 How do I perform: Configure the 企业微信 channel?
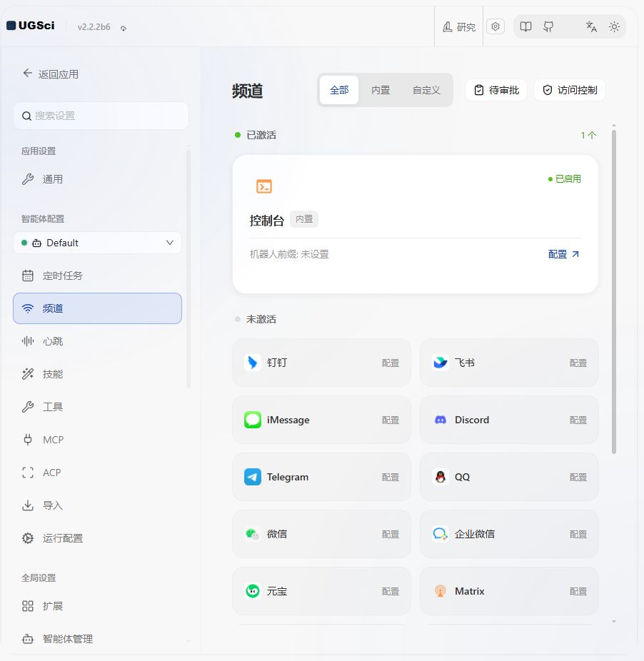pyautogui.click(x=578, y=534)
